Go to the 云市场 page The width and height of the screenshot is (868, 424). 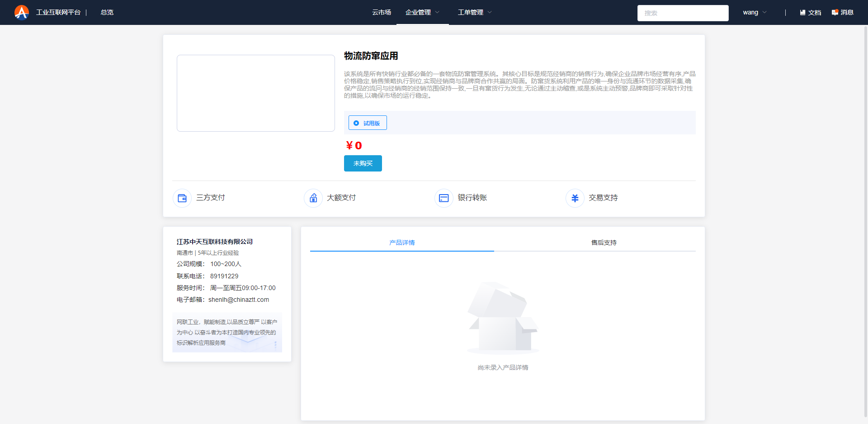382,13
